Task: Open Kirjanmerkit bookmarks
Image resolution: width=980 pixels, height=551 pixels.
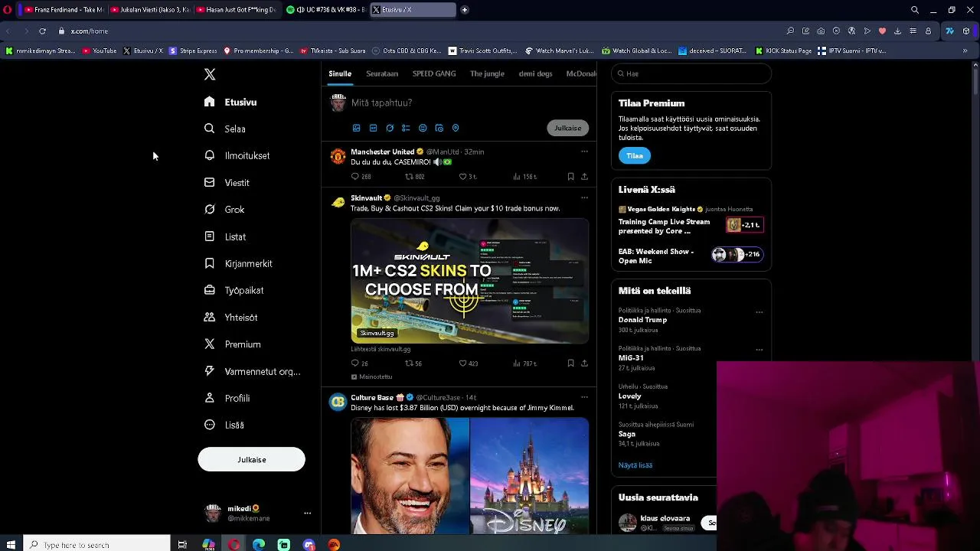Action: [x=238, y=263]
